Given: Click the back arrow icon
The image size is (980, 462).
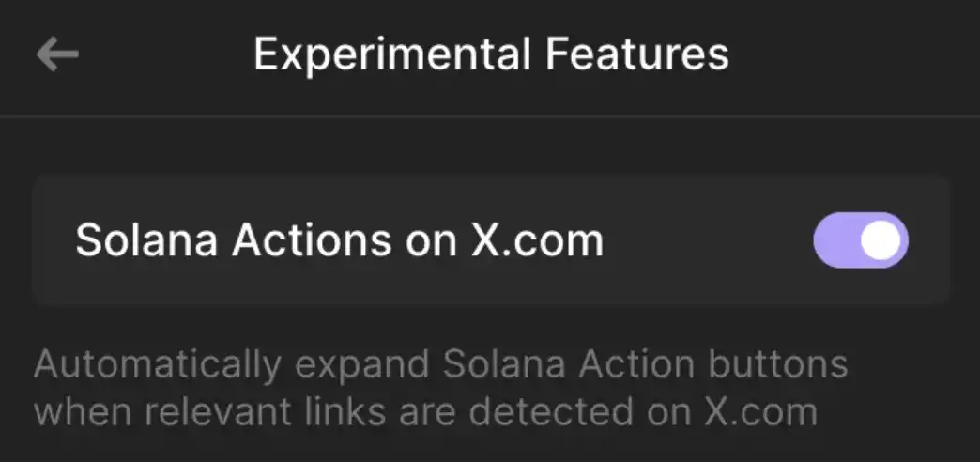Looking at the screenshot, I should [57, 54].
